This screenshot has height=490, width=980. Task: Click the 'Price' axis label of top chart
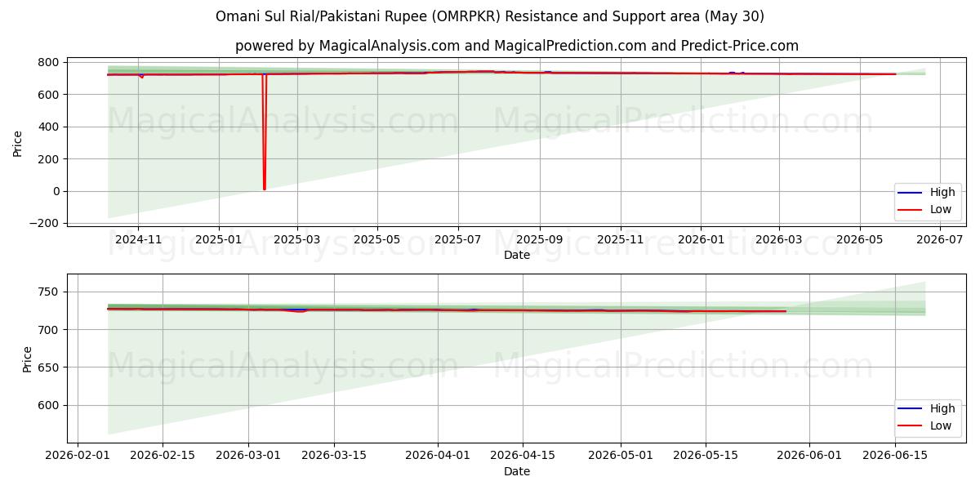pos(18,142)
